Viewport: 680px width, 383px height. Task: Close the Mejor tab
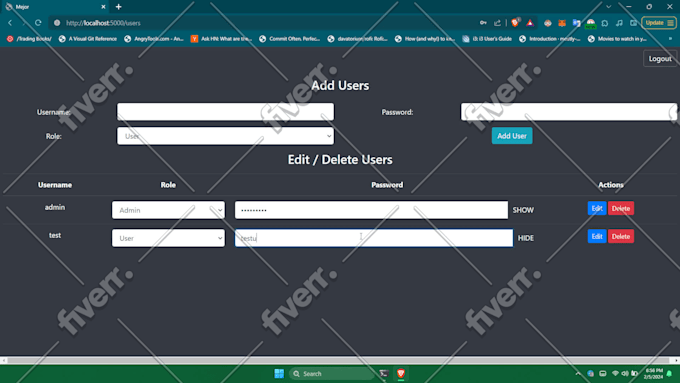pyautogui.click(x=103, y=7)
